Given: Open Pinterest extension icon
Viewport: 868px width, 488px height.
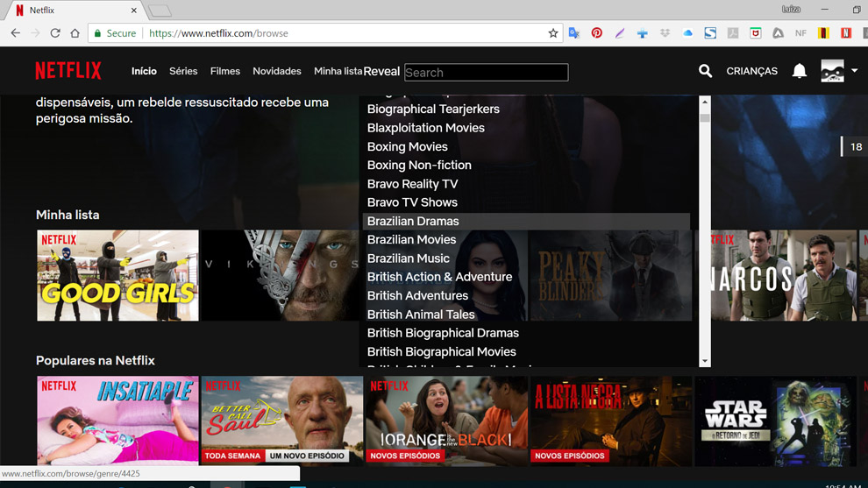Looking at the screenshot, I should (596, 33).
